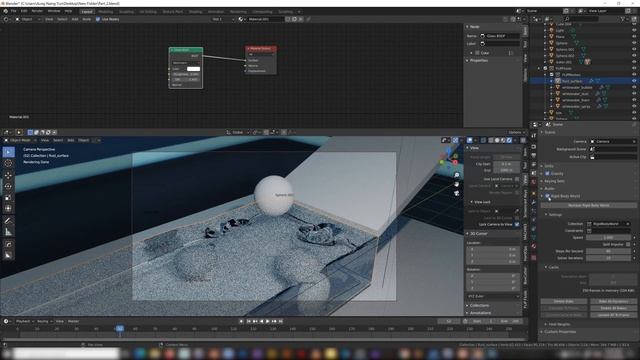Toggle the Gravity checkbox
This screenshot has width=640, height=360.
point(547,173)
